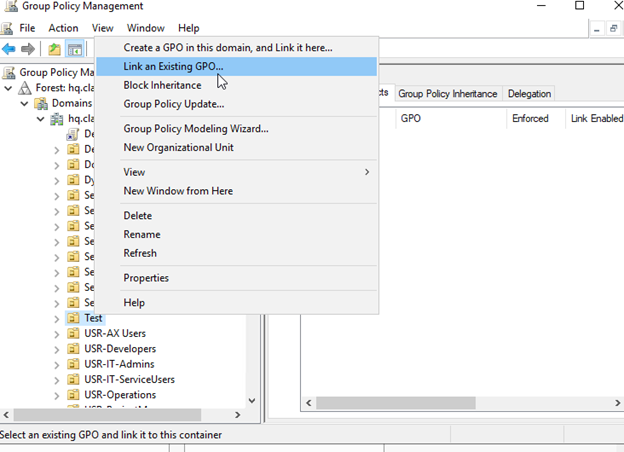Click tree pane horizontal scrollbar thumb
Image resolution: width=624 pixels, height=452 pixels.
(107, 415)
